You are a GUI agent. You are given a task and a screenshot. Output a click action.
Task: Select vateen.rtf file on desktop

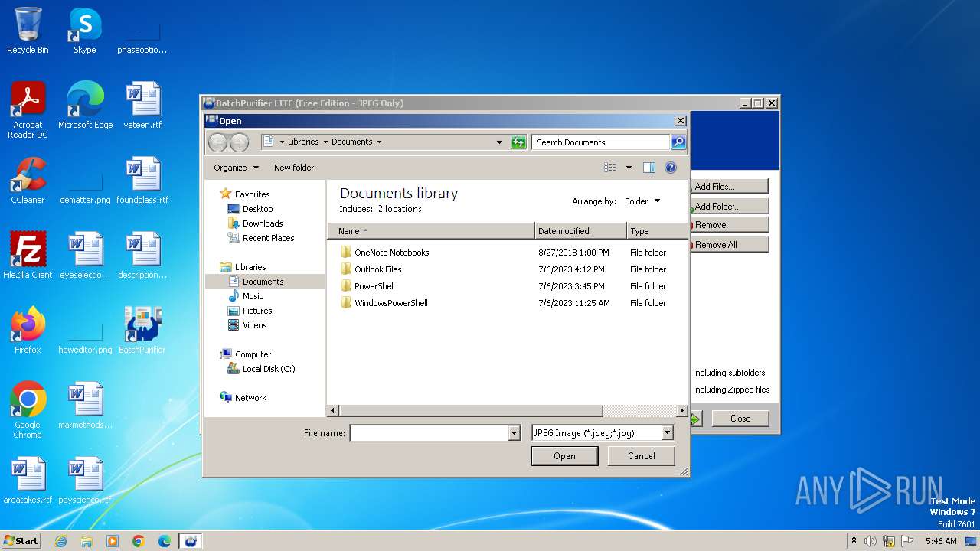[142, 105]
